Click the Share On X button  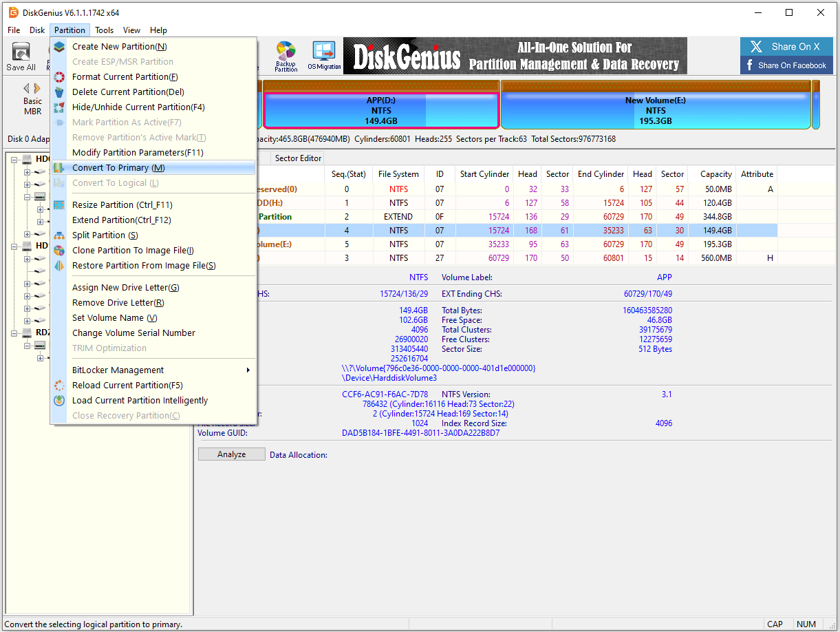pyautogui.click(x=786, y=47)
